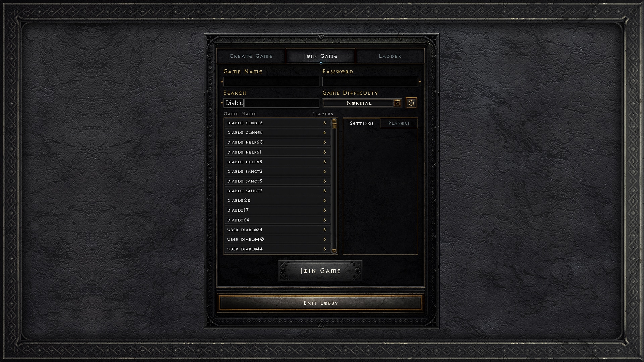The image size is (644, 362).
Task: Click the Search field icon indicator
Action: click(x=222, y=103)
